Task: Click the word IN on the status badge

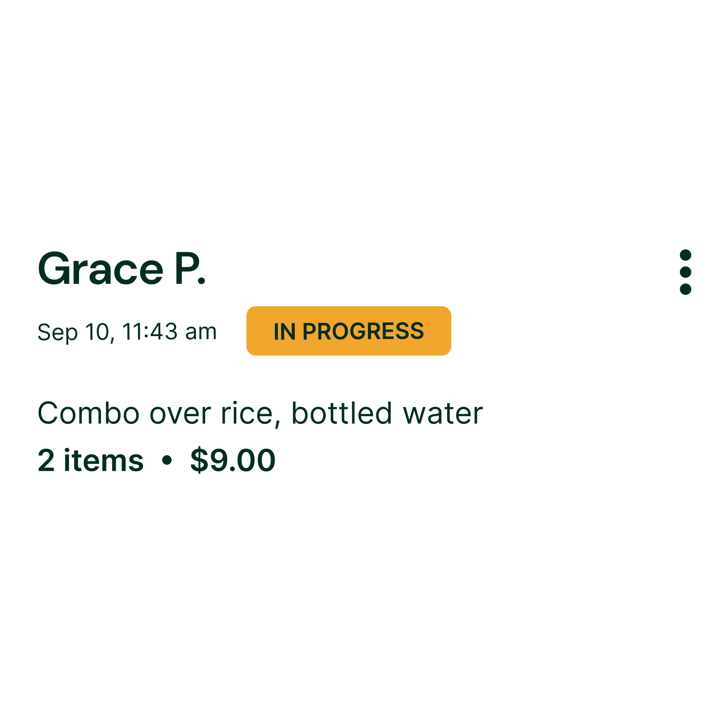Action: (285, 332)
